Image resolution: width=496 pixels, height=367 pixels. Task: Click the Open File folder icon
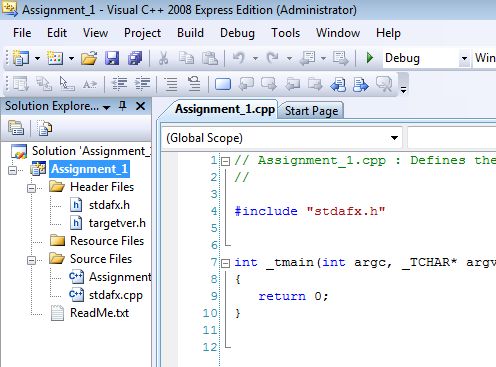(x=89, y=58)
